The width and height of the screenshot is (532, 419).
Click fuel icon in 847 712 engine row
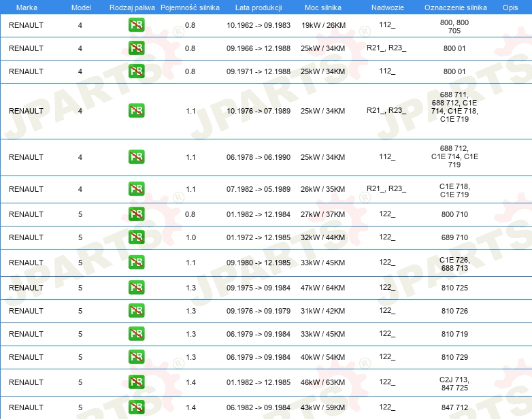coord(136,407)
